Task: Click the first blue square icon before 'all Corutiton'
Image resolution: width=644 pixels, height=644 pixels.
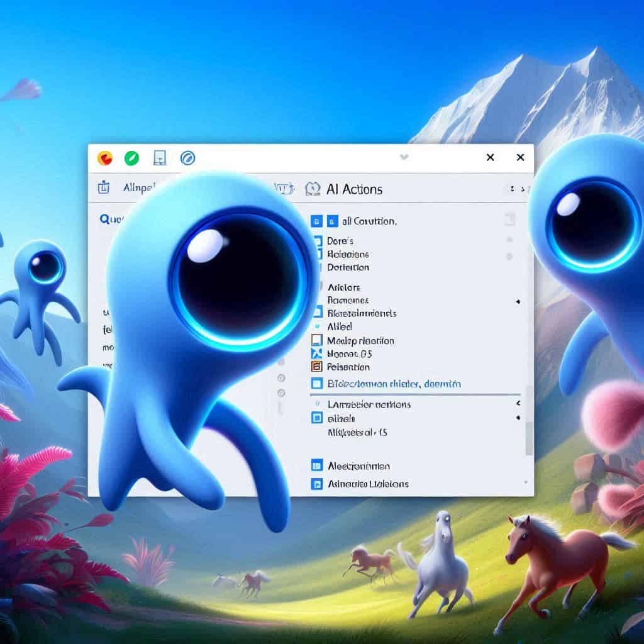Action: pyautogui.click(x=316, y=221)
